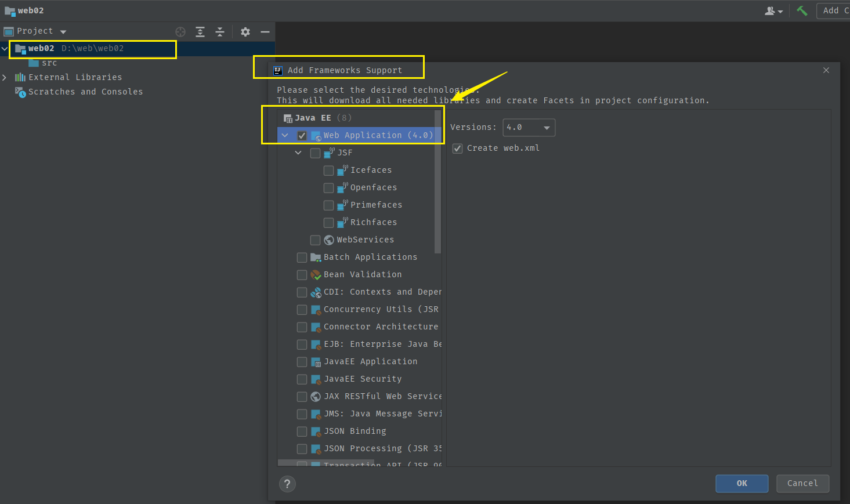Click OK to add framework support
This screenshot has width=850, height=504.
tap(742, 484)
